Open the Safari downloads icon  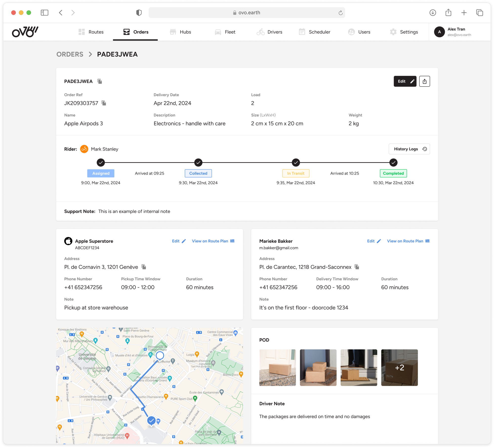pyautogui.click(x=432, y=13)
